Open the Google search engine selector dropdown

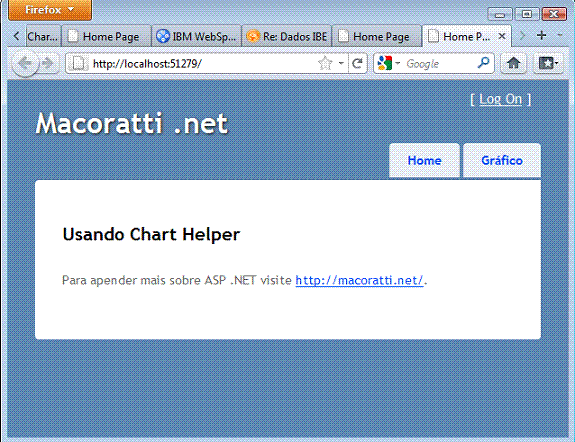click(388, 63)
